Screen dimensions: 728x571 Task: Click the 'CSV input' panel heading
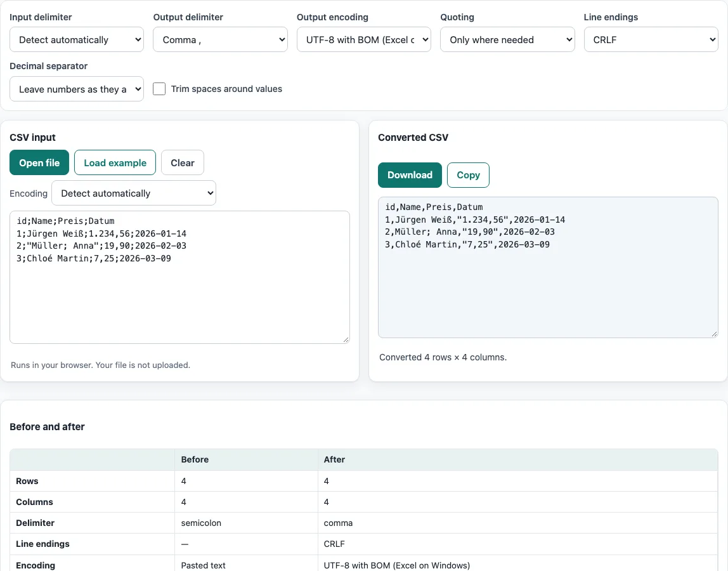[x=32, y=138]
